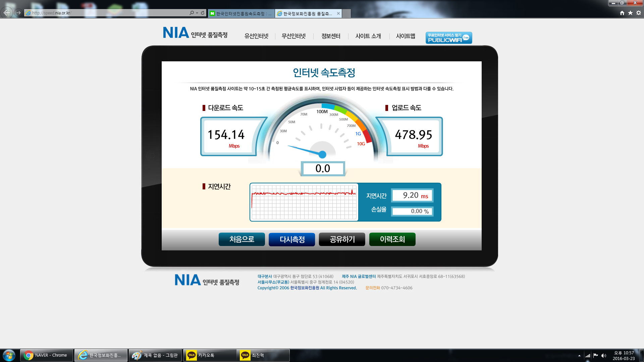This screenshot has width=644, height=362.
Task: Click the footer NIA 인터넷 품질측정 logo
Action: (x=207, y=280)
